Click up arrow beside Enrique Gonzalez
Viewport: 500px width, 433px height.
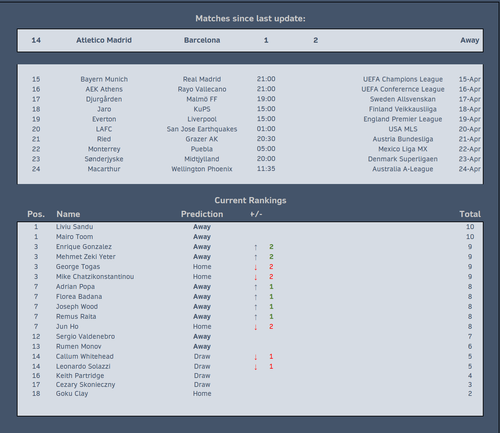coord(256,247)
